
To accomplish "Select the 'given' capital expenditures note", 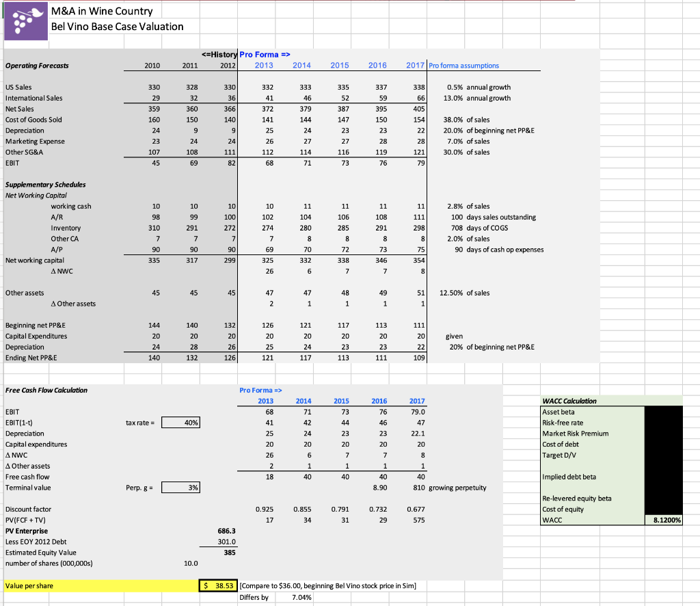I will pos(454,337).
